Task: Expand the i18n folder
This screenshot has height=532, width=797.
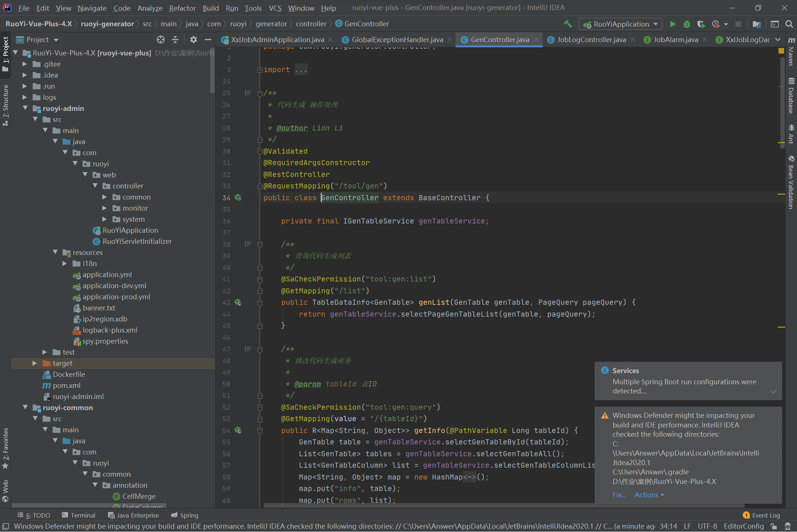Action: point(65,263)
